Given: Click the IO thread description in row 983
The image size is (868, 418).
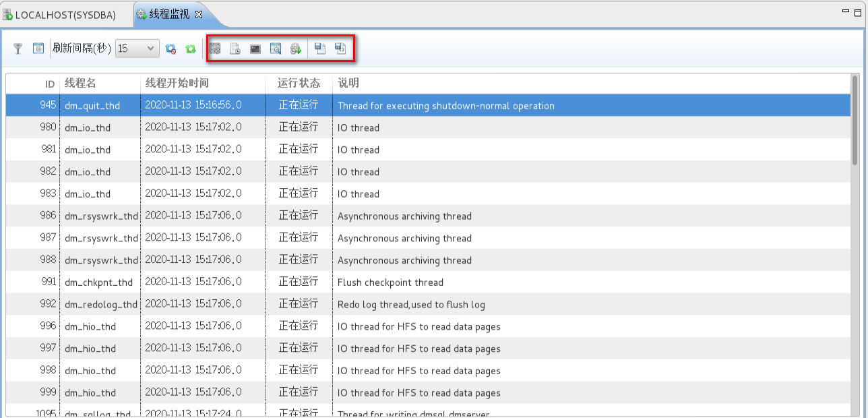Looking at the screenshot, I should click(359, 194).
